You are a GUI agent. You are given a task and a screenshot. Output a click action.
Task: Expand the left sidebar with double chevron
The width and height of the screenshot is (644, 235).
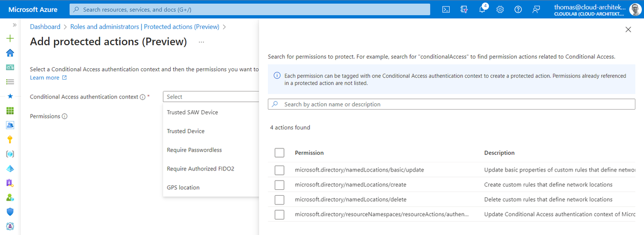(14, 25)
